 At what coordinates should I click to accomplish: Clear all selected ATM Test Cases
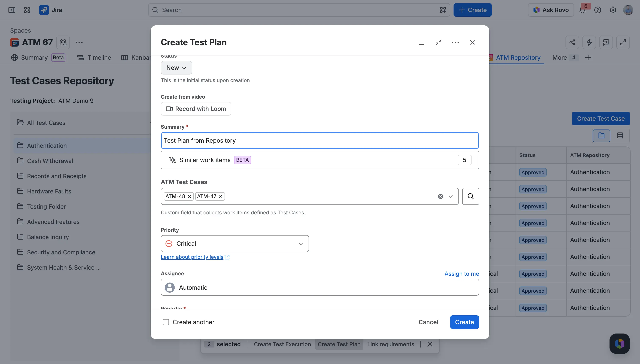(440, 196)
